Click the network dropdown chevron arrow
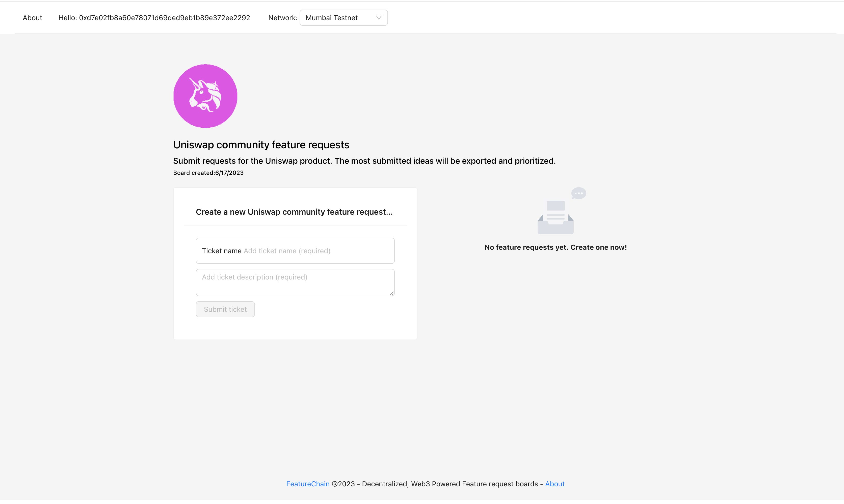Screen dimensions: 844x504 (x=379, y=18)
